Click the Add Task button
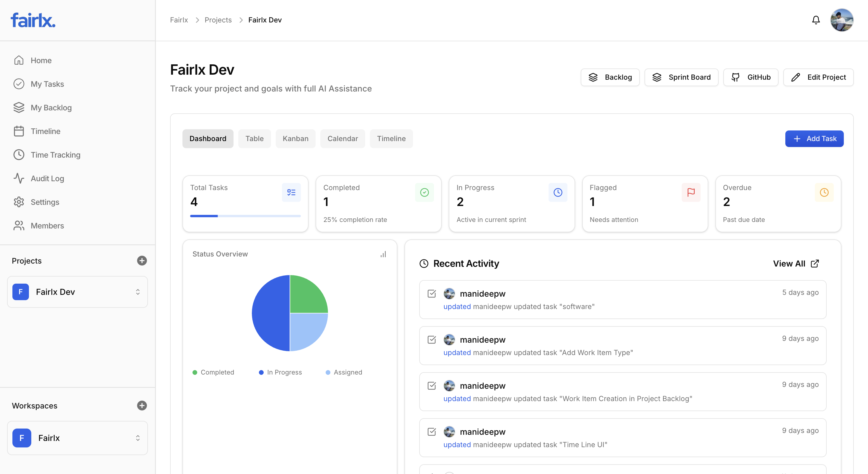Screen dimensions: 868x474 coord(814,138)
